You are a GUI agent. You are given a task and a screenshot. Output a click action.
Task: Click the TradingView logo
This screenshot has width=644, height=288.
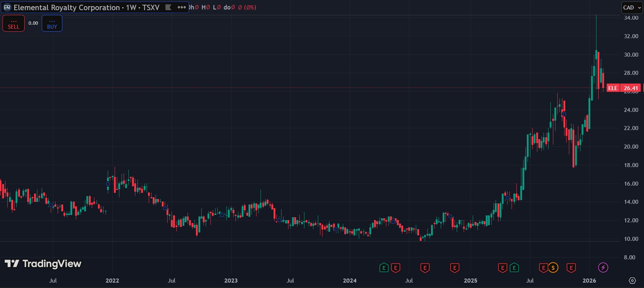click(x=43, y=264)
